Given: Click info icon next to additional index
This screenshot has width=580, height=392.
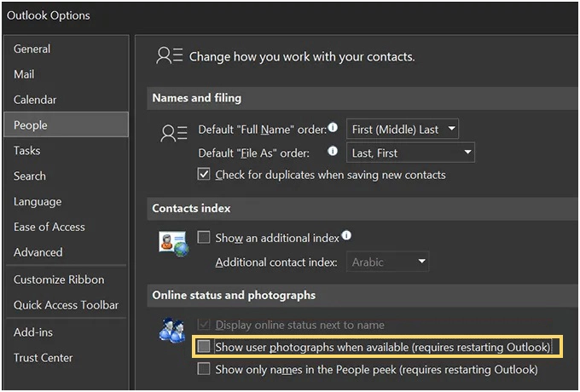Looking at the screenshot, I should click(x=346, y=235).
